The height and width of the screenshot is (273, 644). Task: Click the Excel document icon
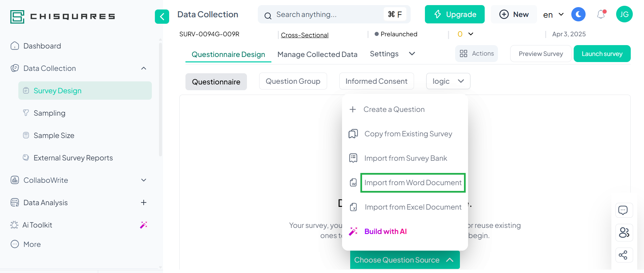[353, 207]
